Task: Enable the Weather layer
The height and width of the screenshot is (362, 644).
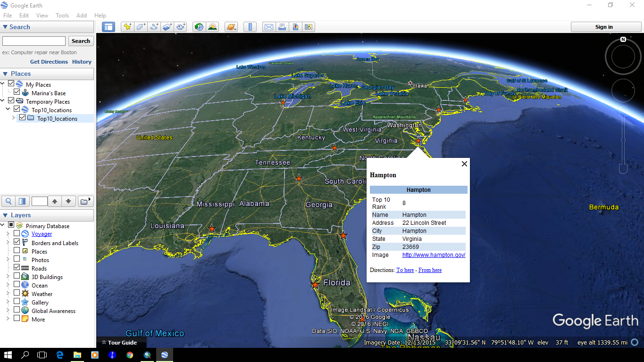Action: pyautogui.click(x=17, y=294)
